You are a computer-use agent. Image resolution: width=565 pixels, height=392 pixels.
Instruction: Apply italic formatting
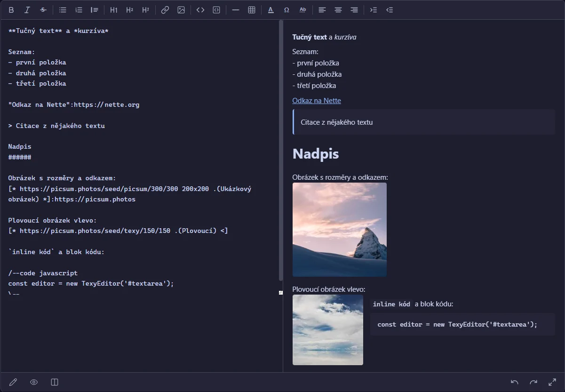tap(27, 10)
